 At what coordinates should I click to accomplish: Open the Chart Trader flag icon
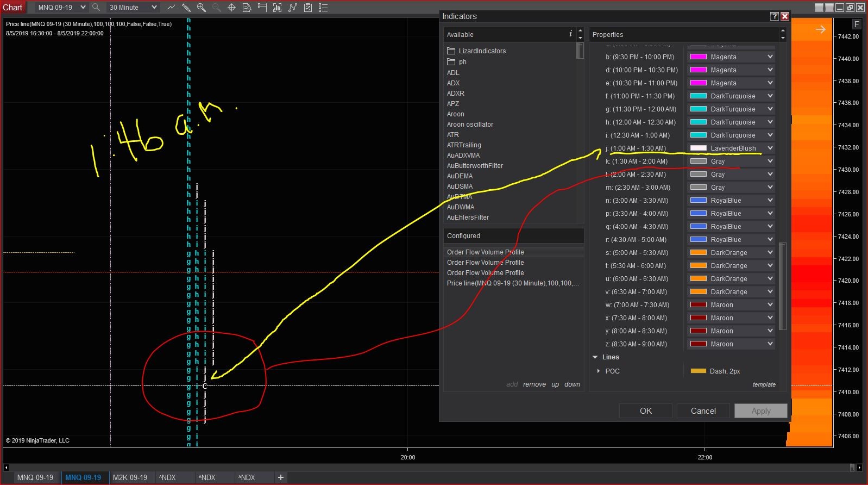(262, 8)
